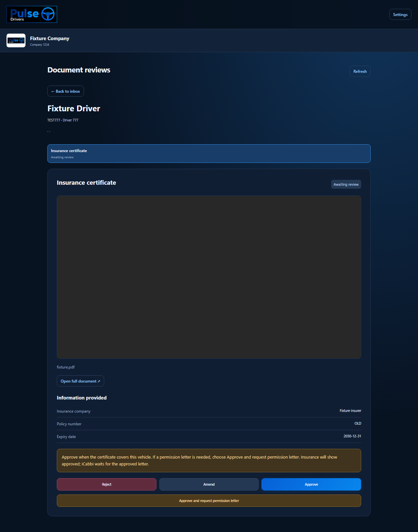This screenshot has width=418, height=532.
Task: Open the Settings page
Action: [x=400, y=14]
